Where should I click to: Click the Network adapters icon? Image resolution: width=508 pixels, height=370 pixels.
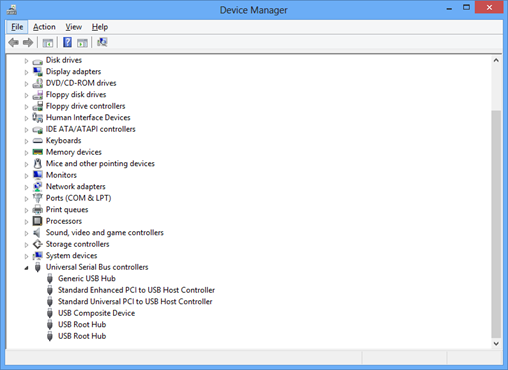pos(37,186)
